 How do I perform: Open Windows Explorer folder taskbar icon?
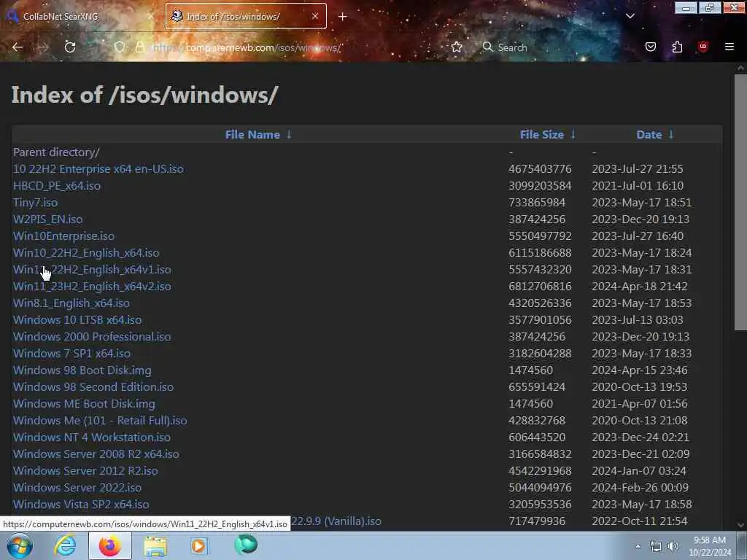(x=155, y=546)
